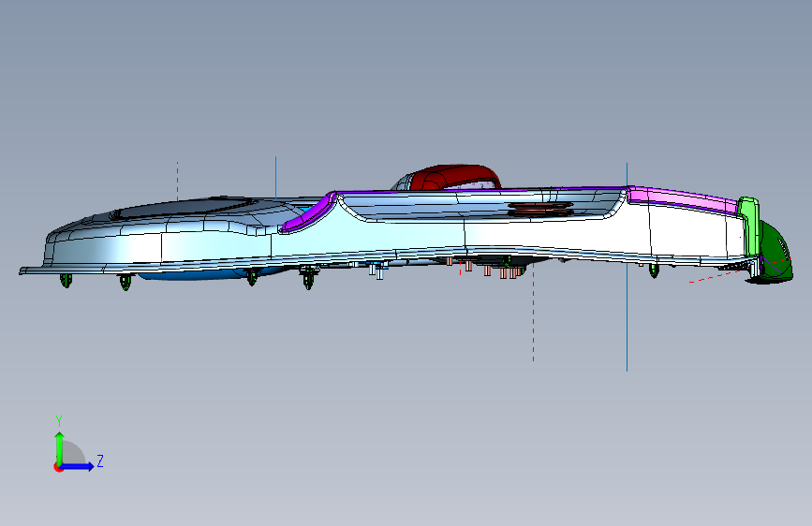Pick the dark green part at far right
The height and width of the screenshot is (526, 812).
pos(775,254)
